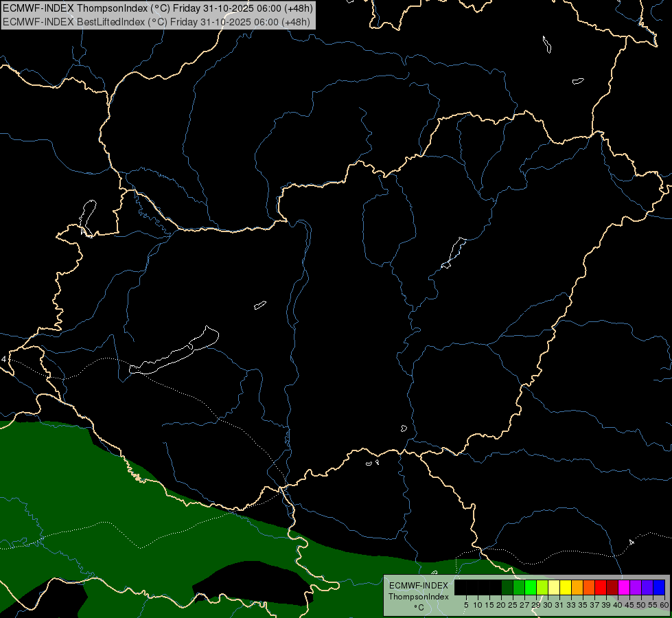Click the legend tick value '45'
The height and width of the screenshot is (618, 672).
click(629, 605)
